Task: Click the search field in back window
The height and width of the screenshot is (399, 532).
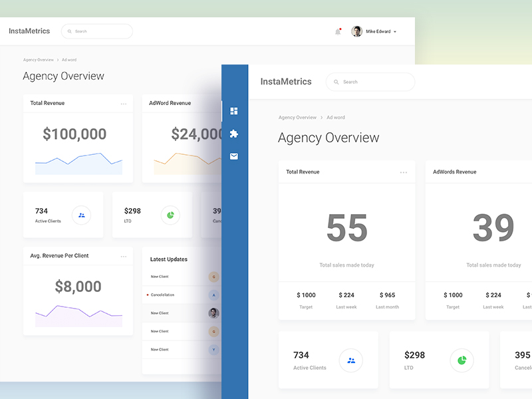Action: (x=97, y=31)
